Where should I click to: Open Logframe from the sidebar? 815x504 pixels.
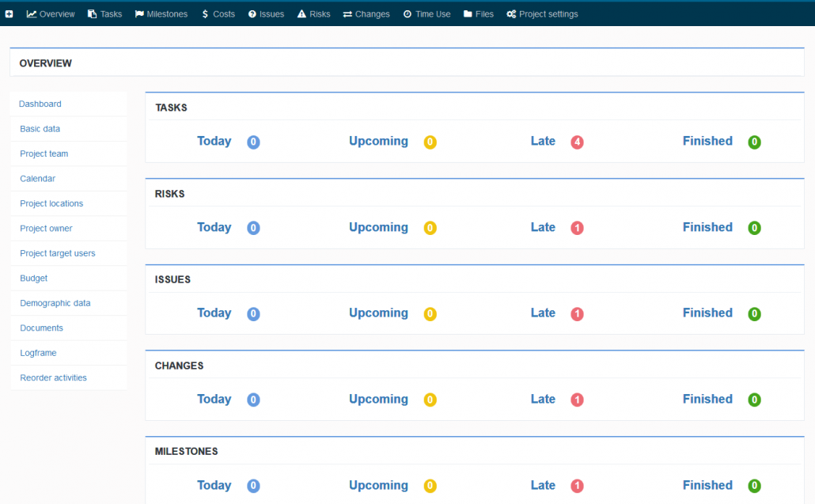click(x=38, y=353)
